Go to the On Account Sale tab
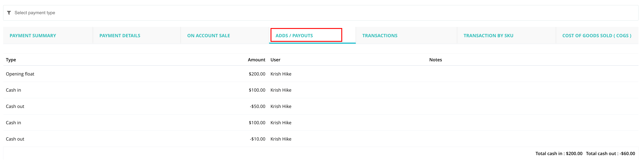The image size is (644, 162). (209, 36)
